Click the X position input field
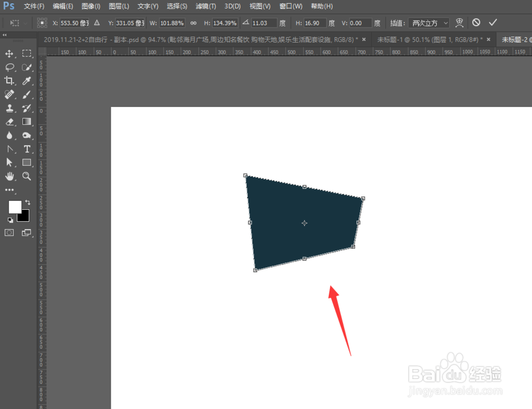 click(x=74, y=23)
